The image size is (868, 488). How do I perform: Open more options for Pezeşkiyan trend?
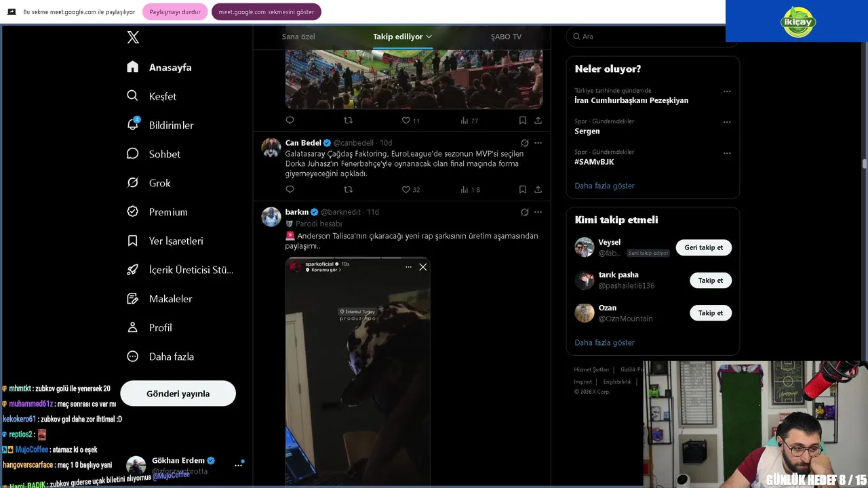point(727,91)
